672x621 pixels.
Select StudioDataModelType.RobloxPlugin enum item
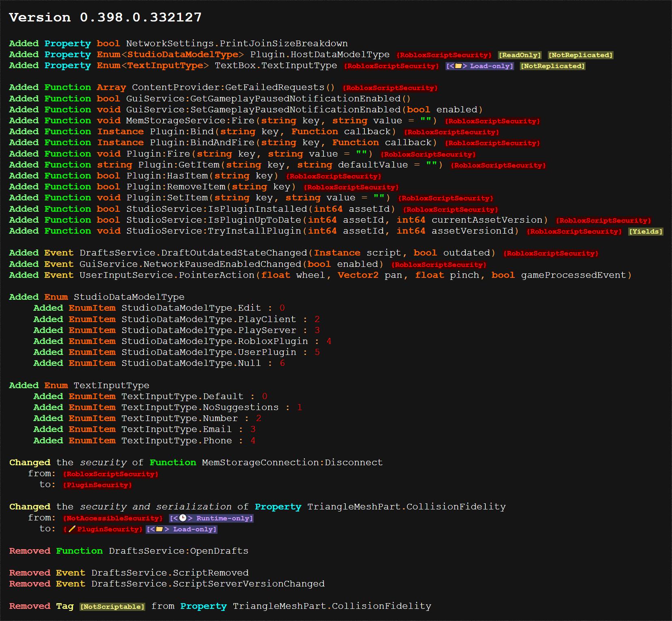[x=214, y=341]
